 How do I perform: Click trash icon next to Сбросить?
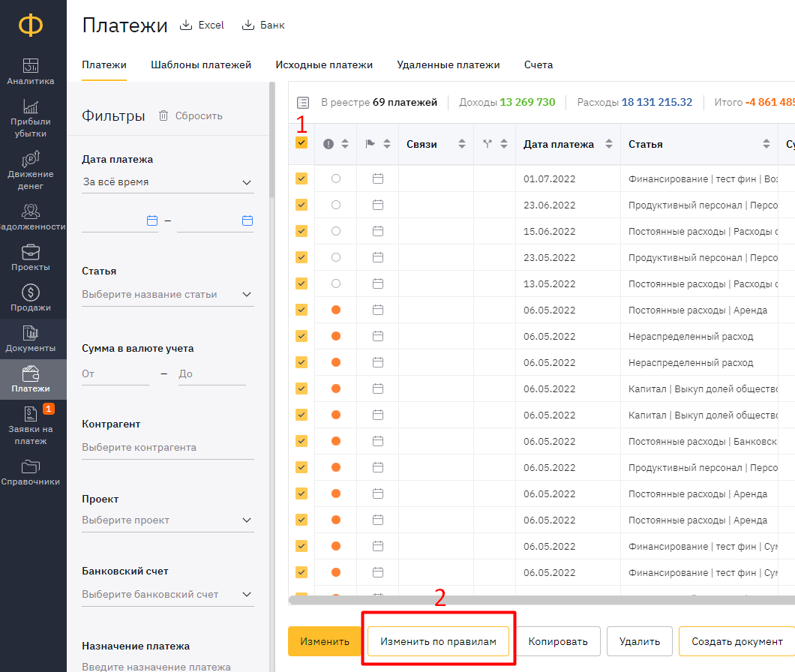click(163, 115)
